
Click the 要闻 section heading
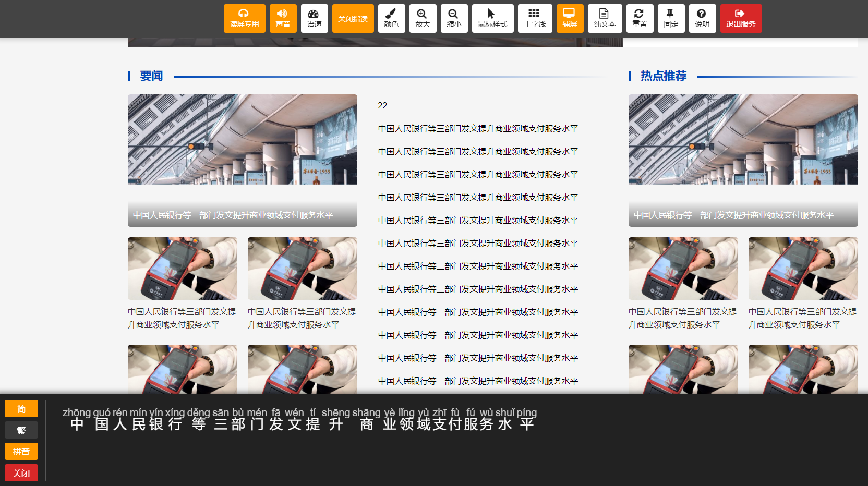151,76
